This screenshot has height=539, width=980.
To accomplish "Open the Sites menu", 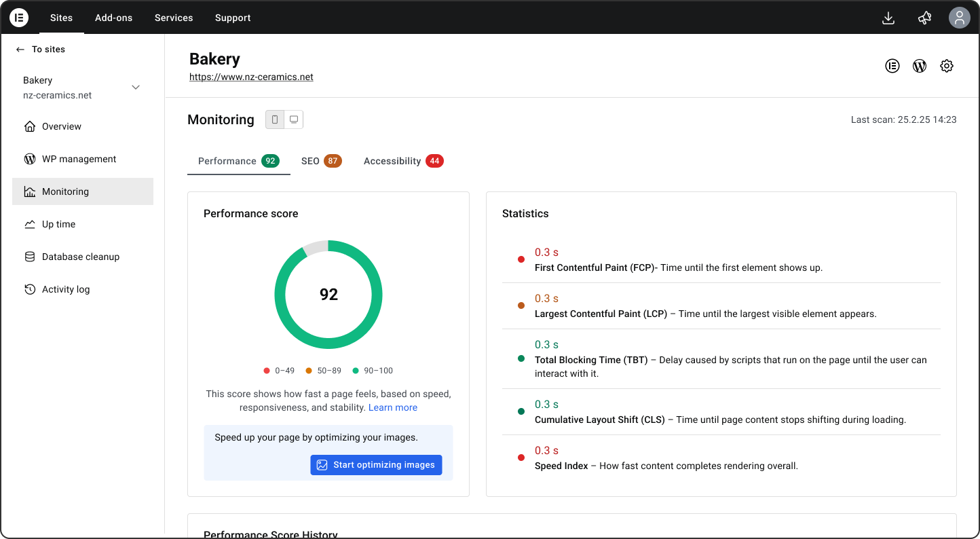I will tap(61, 18).
